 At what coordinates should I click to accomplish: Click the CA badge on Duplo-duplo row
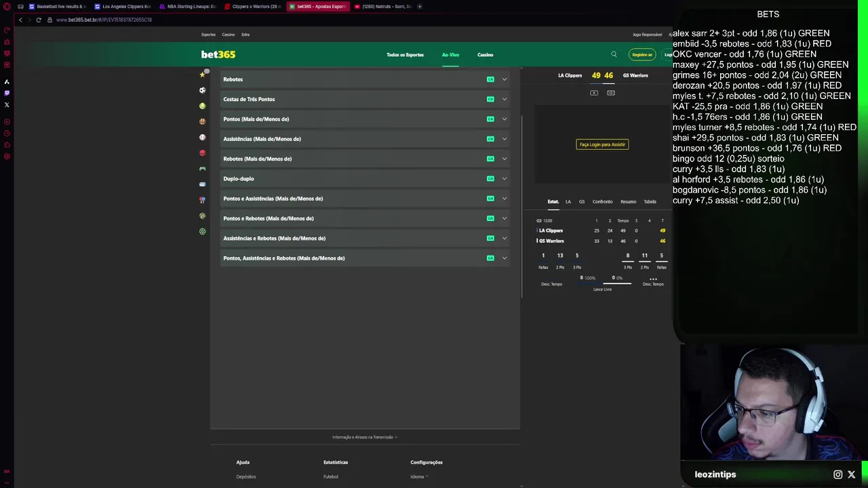click(x=490, y=178)
